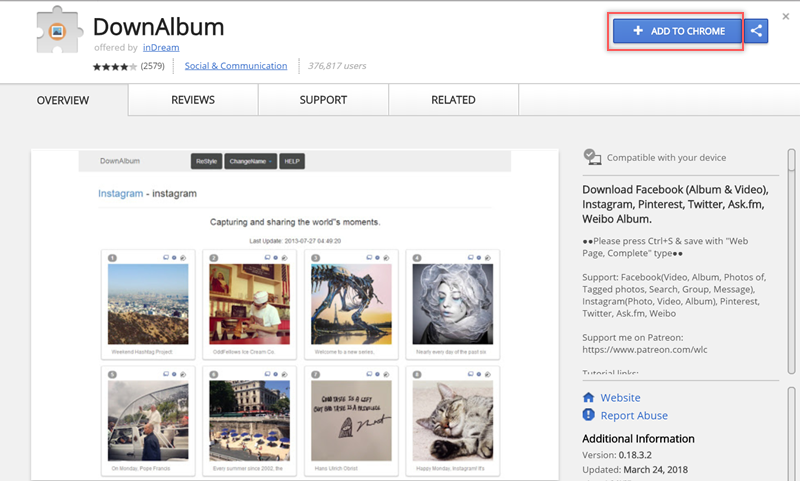
Task: Click the Report Abuse link
Action: click(x=634, y=415)
